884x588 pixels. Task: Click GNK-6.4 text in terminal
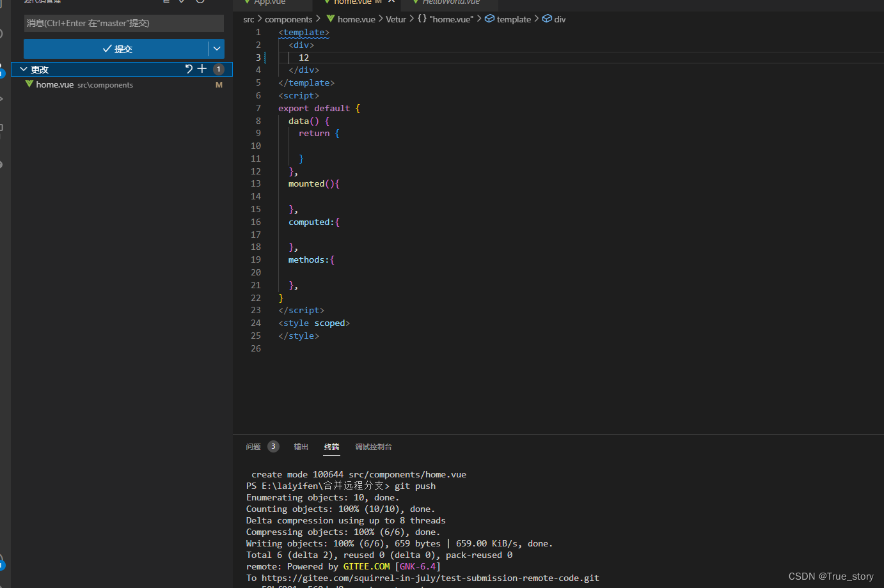pos(418,566)
